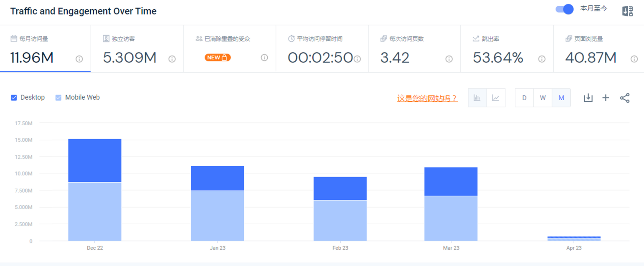Click the Jan 23 axis label
This screenshot has height=266, width=644.
tap(218, 248)
